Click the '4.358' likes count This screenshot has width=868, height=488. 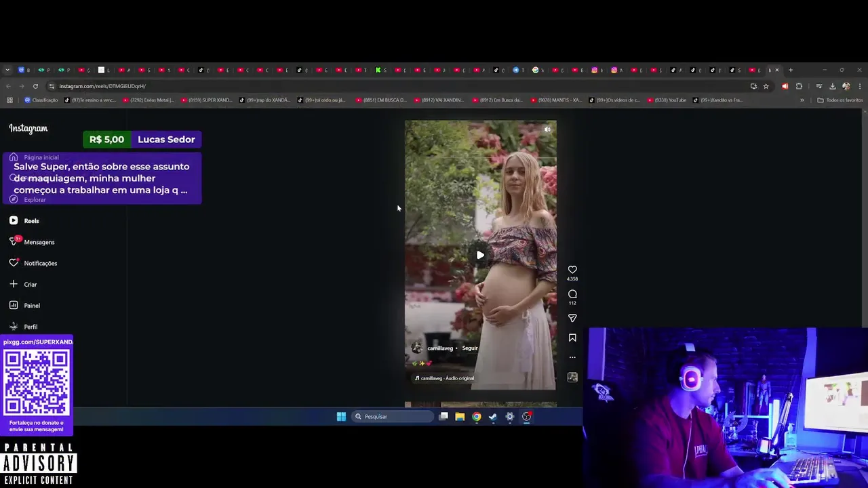572,279
